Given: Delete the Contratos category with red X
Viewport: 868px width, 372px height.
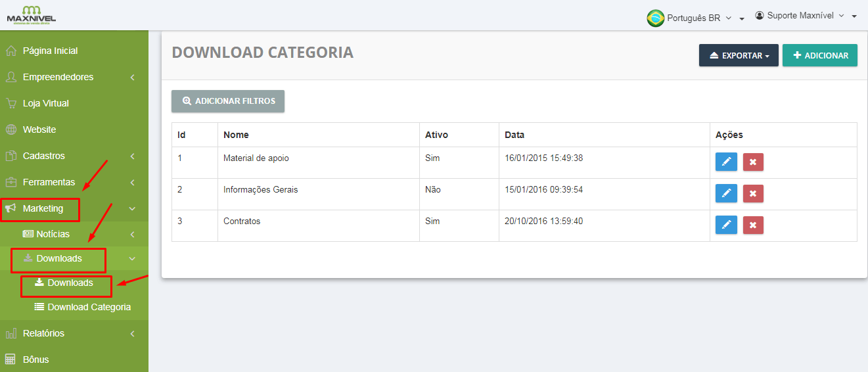Looking at the screenshot, I should point(753,225).
